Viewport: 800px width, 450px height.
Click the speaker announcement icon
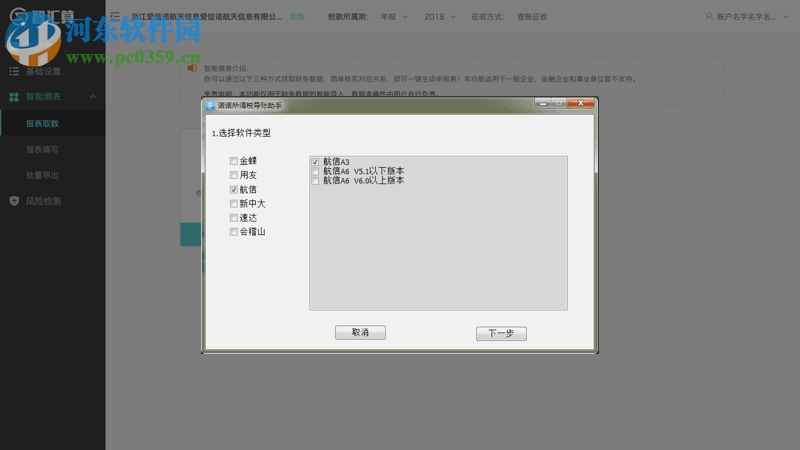tap(192, 68)
